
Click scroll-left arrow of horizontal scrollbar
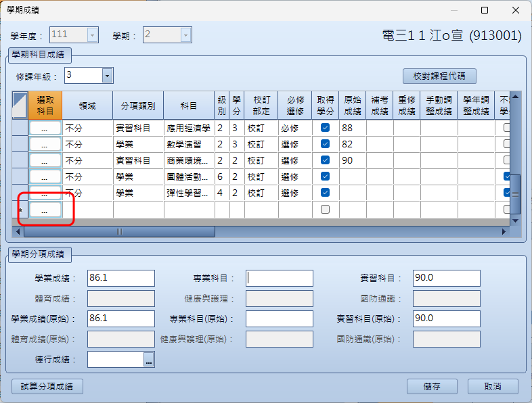tap(18, 232)
